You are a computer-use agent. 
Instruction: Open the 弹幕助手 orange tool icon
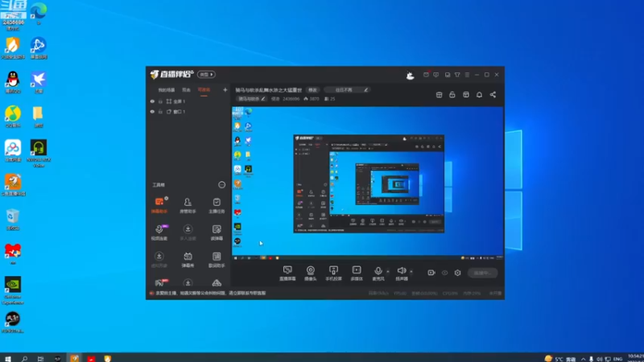159,205
